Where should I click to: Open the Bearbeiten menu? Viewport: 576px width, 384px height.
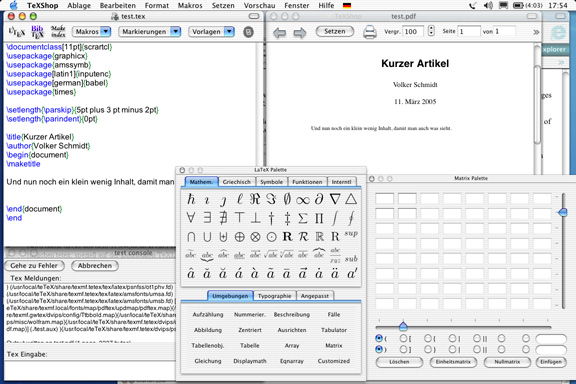[x=118, y=6]
